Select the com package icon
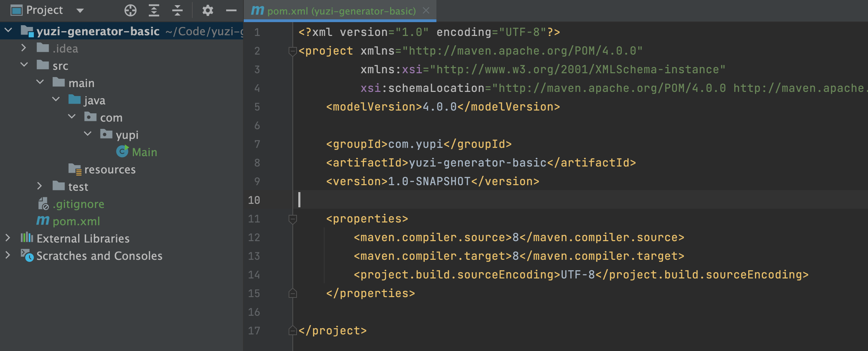This screenshot has height=351, width=868. (90, 117)
